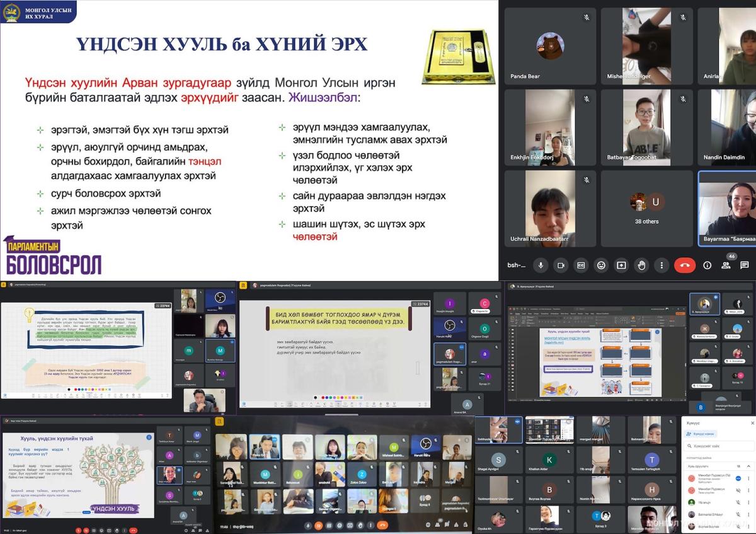Open the three-dot more options menu
This screenshot has width=756, height=534.
[x=661, y=265]
